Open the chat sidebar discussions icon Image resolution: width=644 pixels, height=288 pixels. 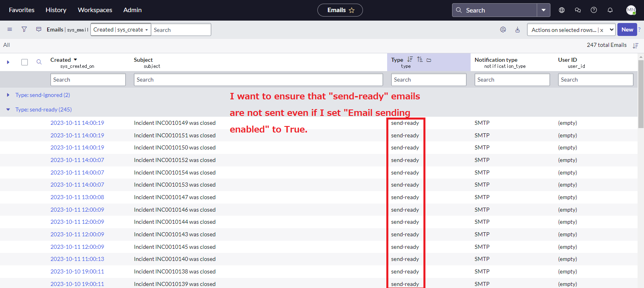[x=578, y=10]
